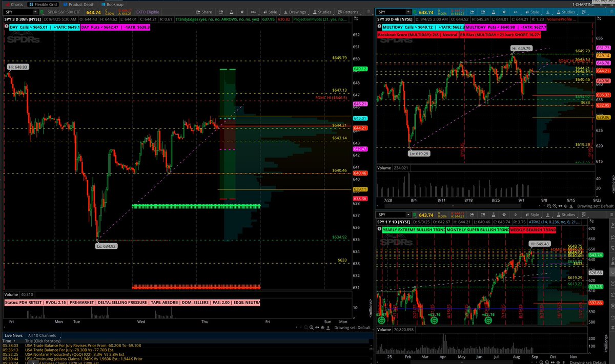Open the settings gear on the daily chart
Image resolution: width=615 pixels, height=364 pixels.
[x=504, y=215]
